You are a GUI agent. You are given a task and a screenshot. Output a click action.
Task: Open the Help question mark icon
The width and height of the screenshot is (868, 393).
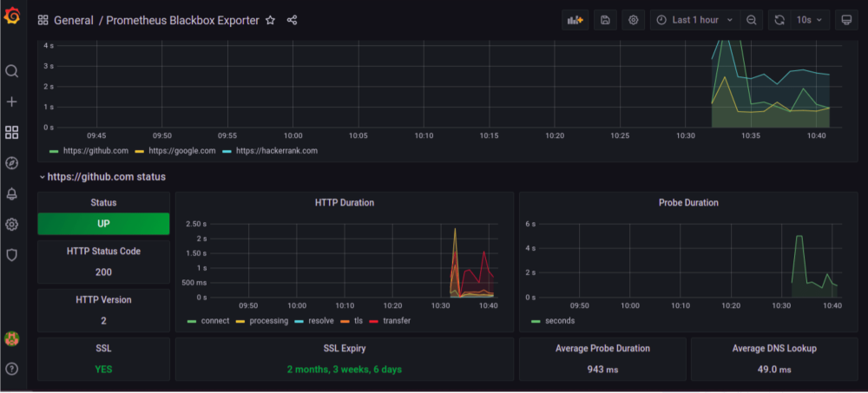pos(11,369)
